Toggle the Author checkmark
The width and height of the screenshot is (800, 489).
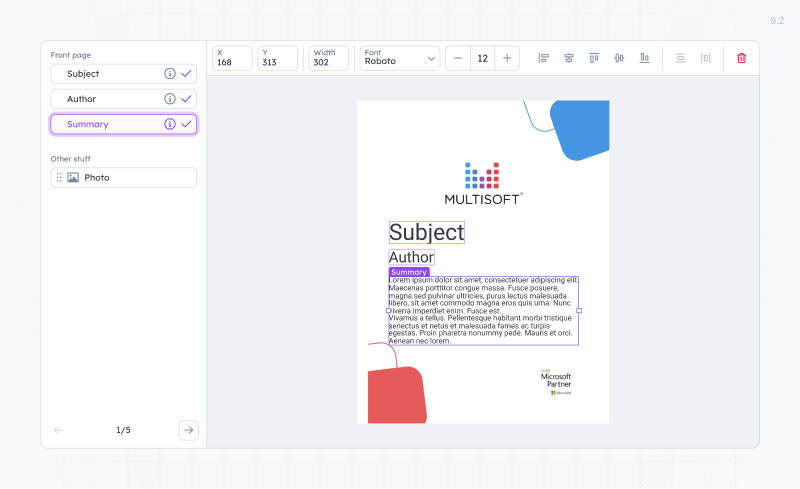186,99
